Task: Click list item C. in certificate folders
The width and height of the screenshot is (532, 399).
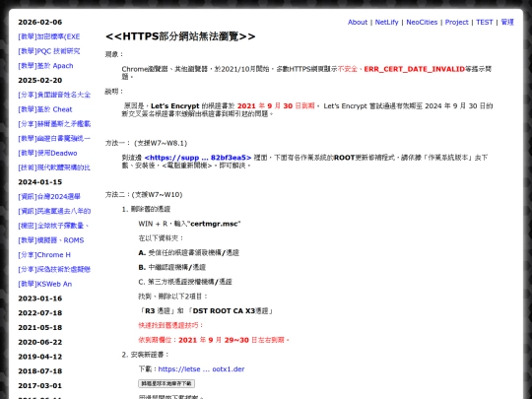Action: point(185,282)
